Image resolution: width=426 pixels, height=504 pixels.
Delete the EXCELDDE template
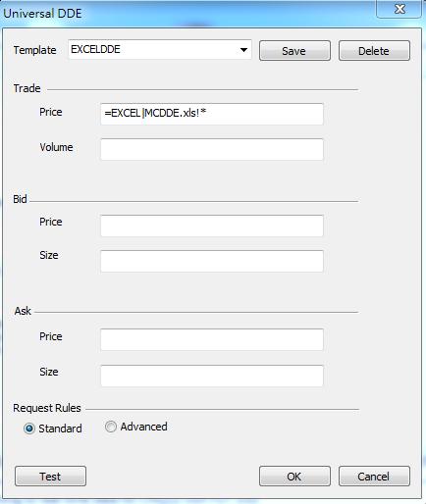click(x=374, y=51)
